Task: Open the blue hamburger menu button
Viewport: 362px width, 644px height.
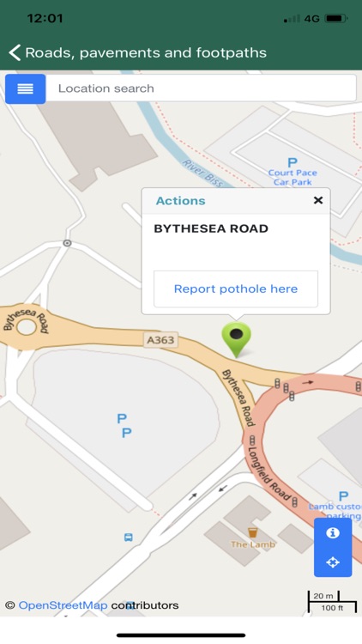Action: point(25,88)
